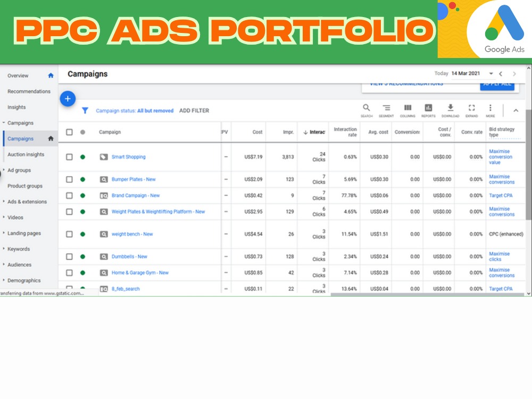Go to next date with right arrow
Screen dimensions: 532x399
[514, 73]
